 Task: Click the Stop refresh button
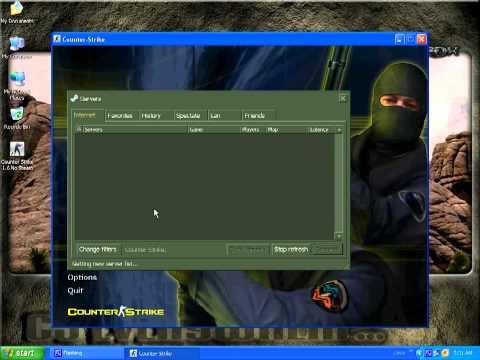(x=291, y=249)
